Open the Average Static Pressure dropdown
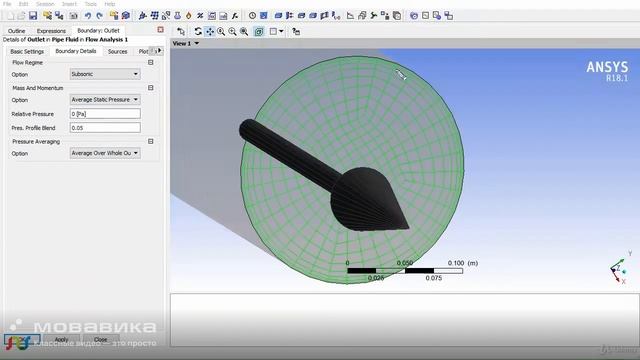The image size is (640, 360). [x=105, y=100]
